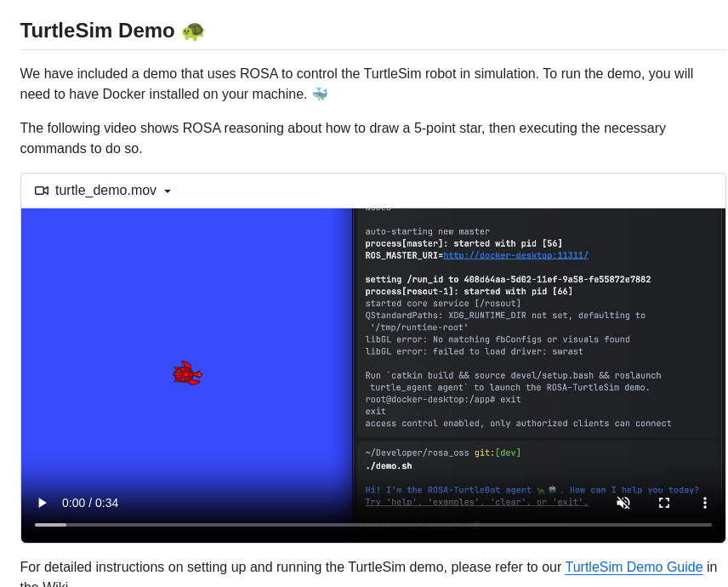Viewport: 728px width, 587px height.
Task: Toggle video playback with the play control
Action: point(42,503)
